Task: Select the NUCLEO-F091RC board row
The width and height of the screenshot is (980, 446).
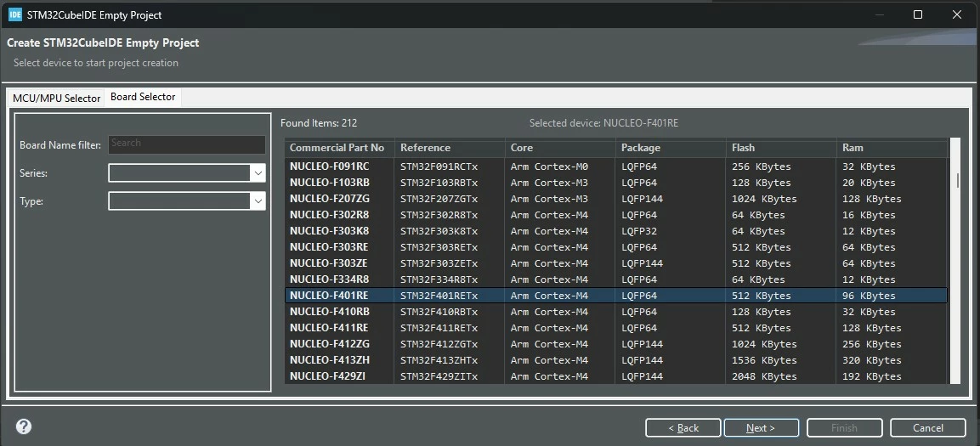Action: pos(615,167)
